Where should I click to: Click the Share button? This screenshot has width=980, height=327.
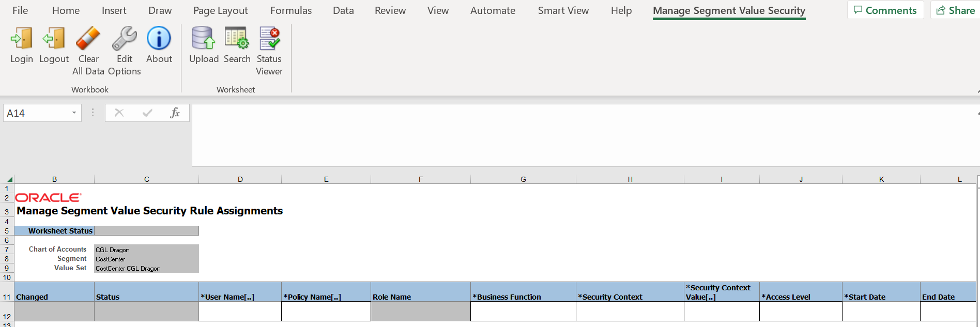(x=956, y=10)
